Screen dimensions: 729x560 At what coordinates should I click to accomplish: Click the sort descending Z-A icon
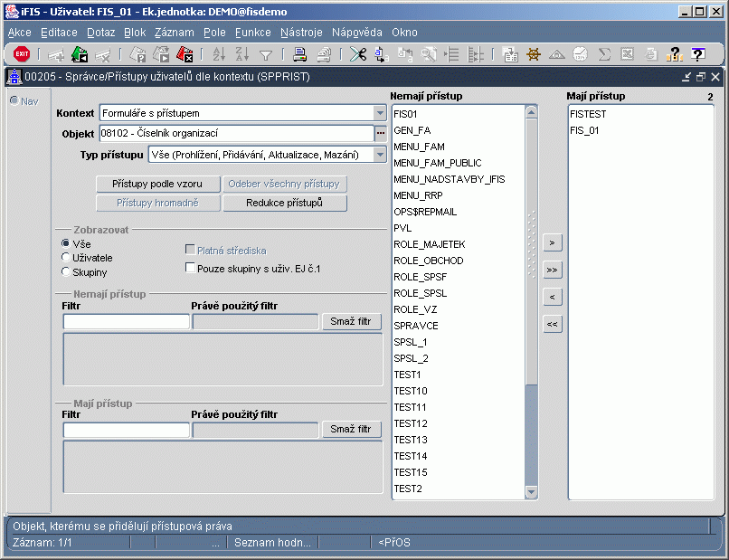[242, 55]
